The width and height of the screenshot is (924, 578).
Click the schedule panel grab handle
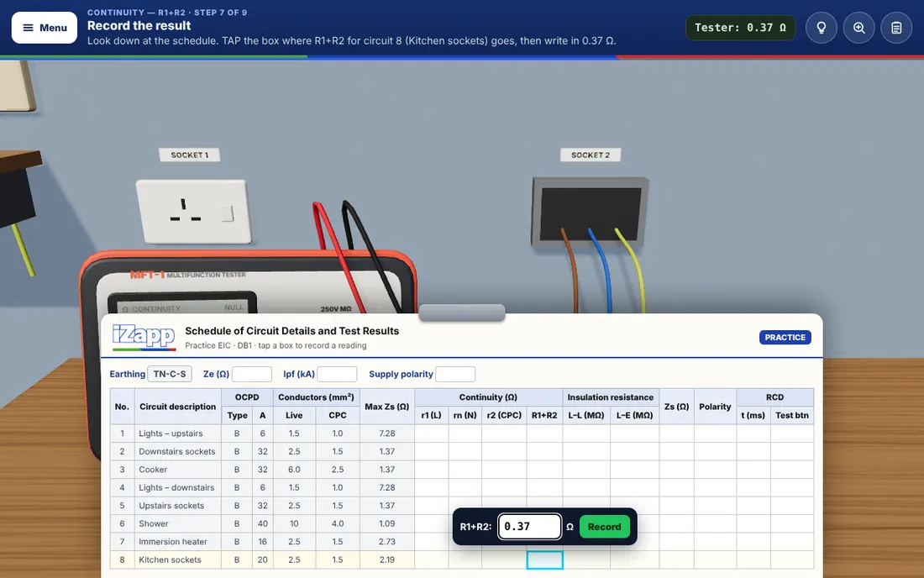click(x=461, y=313)
